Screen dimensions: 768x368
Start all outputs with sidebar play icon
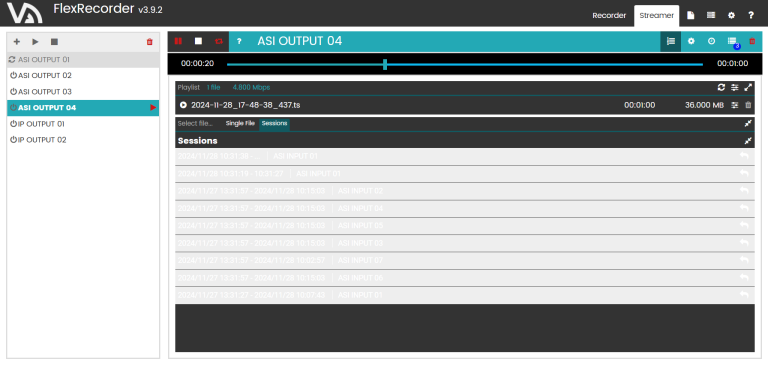coord(35,42)
